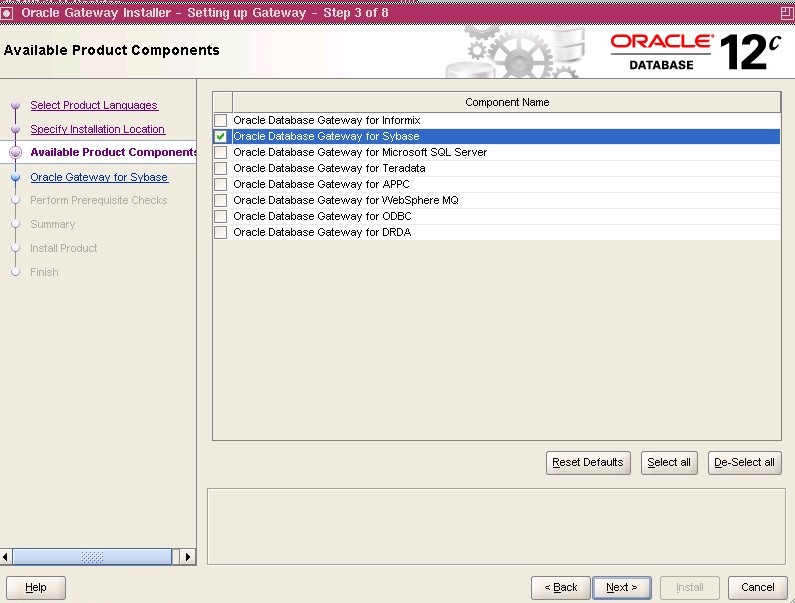Image resolution: width=795 pixels, height=603 pixels.
Task: Click the window menu icon in title bar
Action: coord(7,13)
